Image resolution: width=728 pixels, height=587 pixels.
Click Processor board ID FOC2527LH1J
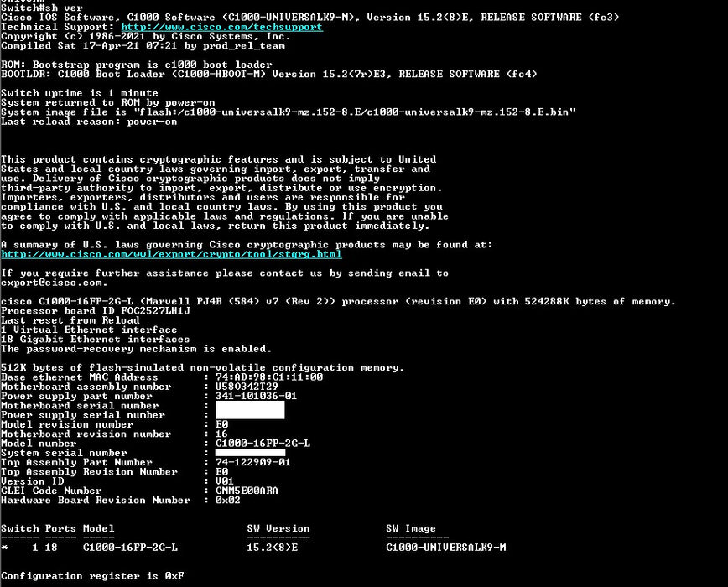(x=95, y=311)
